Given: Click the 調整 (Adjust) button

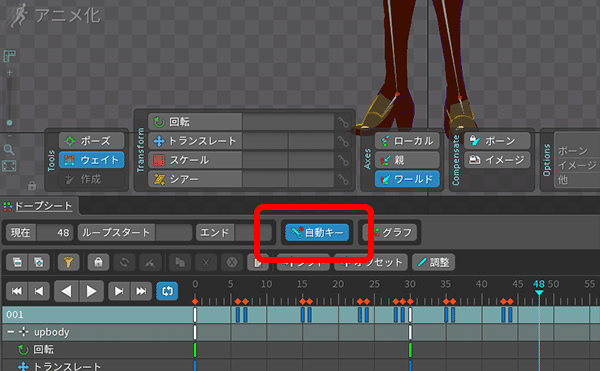Looking at the screenshot, I should click(434, 262).
